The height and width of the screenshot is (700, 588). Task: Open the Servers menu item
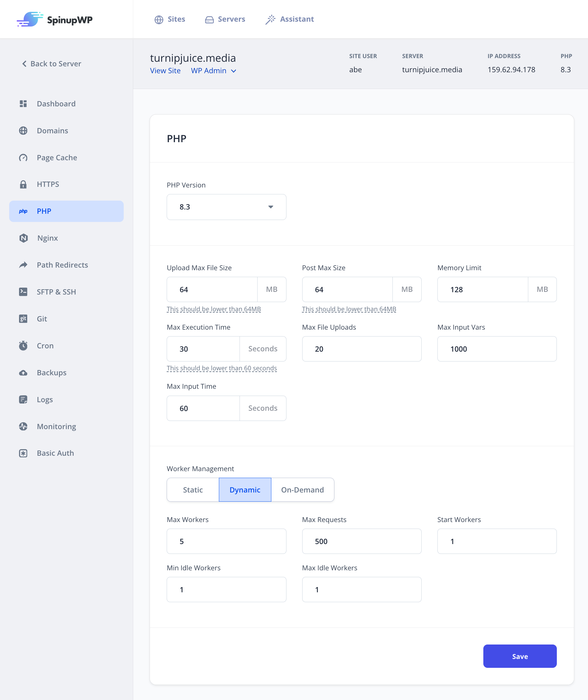coord(225,19)
